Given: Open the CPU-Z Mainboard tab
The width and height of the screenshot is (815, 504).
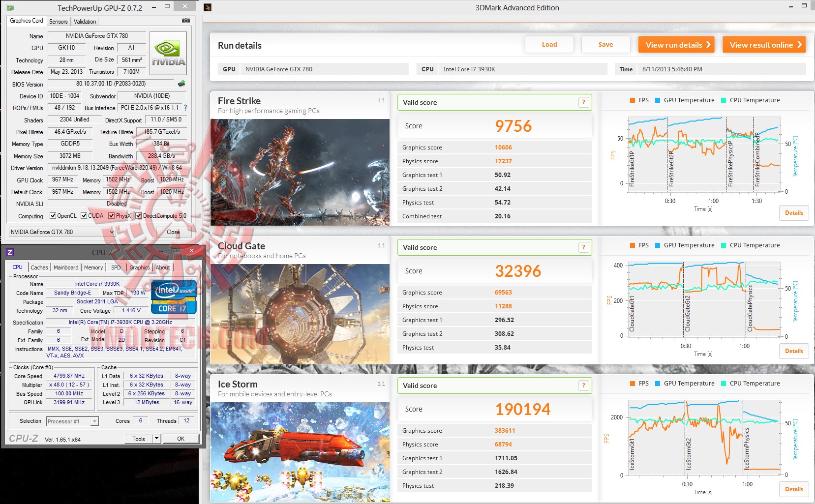Looking at the screenshot, I should point(66,267).
